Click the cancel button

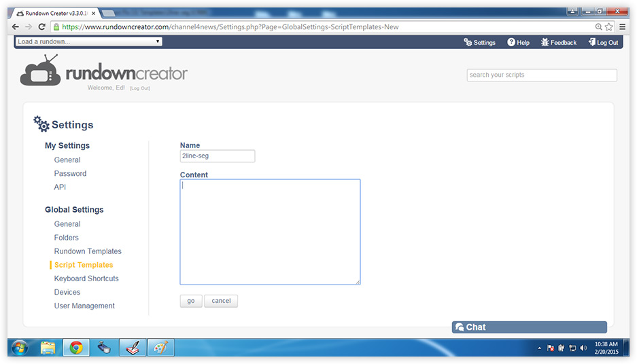coord(221,301)
